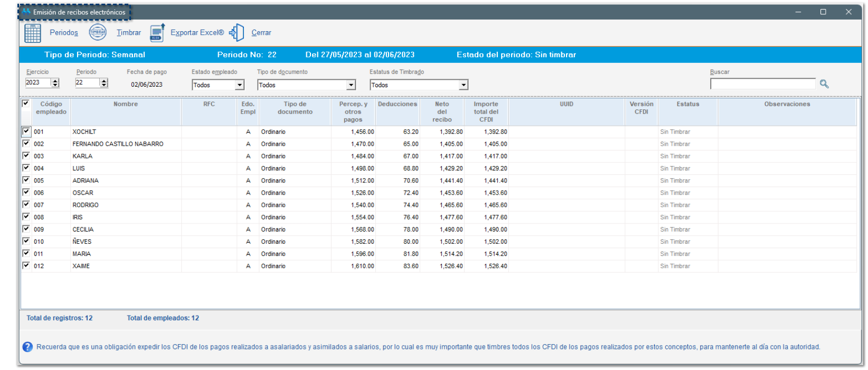Open the Estado empleado dropdown
Image resolution: width=868 pixels, height=370 pixels.
tap(240, 85)
